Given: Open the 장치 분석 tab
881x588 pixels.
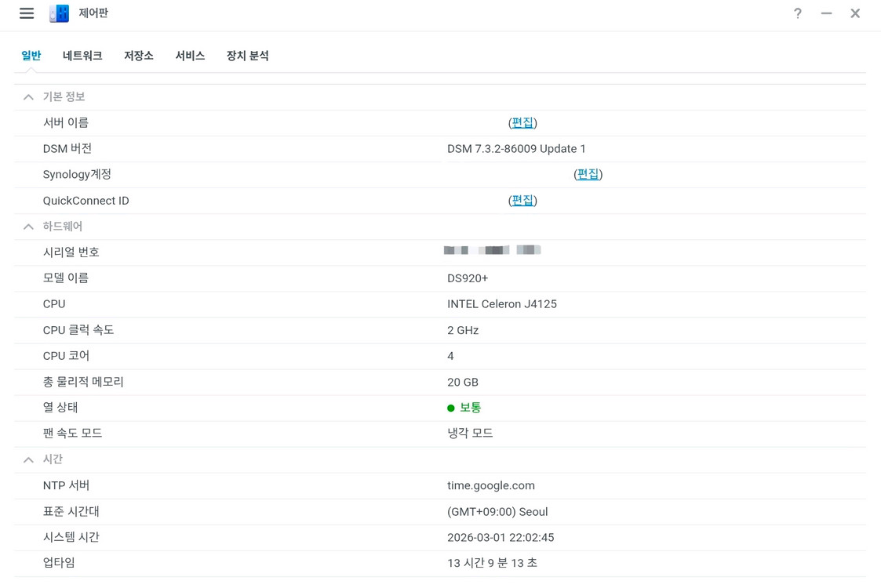Looking at the screenshot, I should tap(247, 56).
